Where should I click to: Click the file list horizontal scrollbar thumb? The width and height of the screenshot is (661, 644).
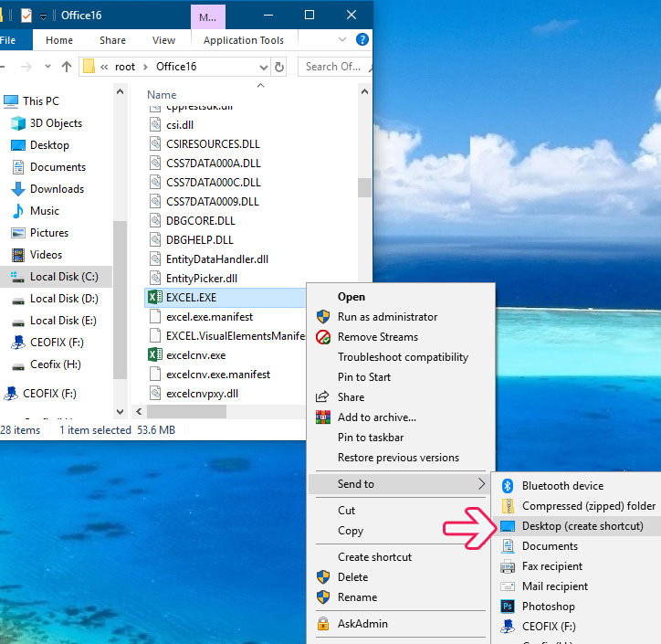click(186, 411)
